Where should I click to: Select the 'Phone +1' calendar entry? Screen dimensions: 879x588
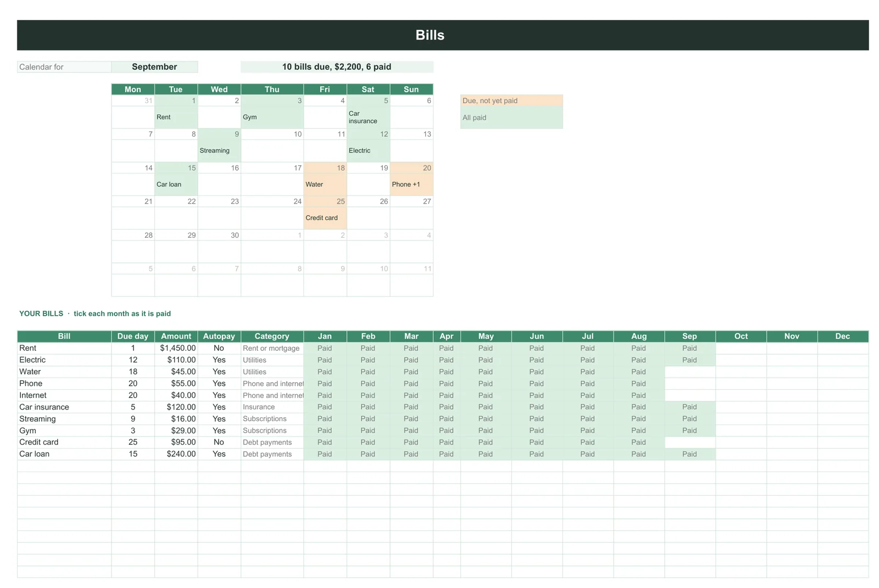point(411,184)
